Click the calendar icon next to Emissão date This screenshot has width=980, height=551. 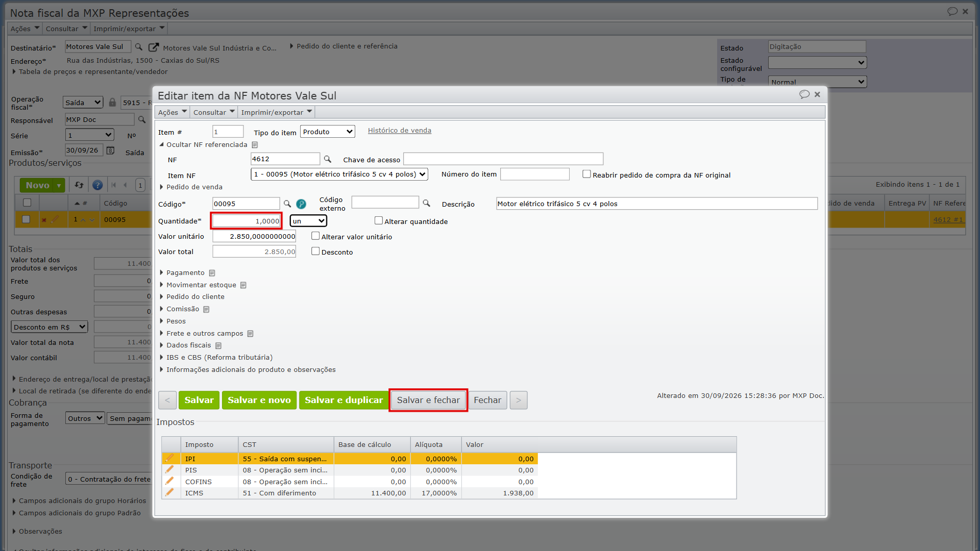110,151
